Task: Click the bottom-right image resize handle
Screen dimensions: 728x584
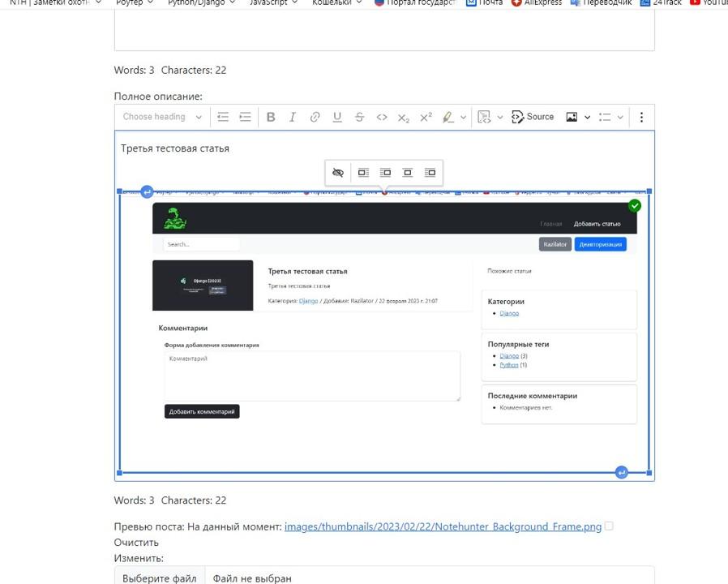Action: pos(649,473)
